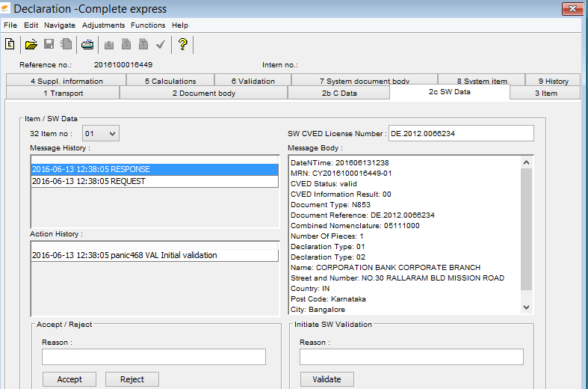Switch to 7 System document body tab

click(x=365, y=81)
